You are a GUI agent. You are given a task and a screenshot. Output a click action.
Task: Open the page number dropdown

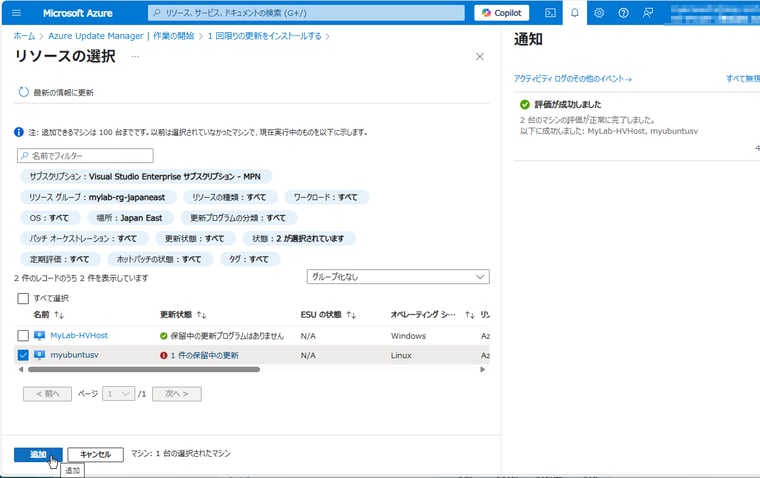(119, 394)
